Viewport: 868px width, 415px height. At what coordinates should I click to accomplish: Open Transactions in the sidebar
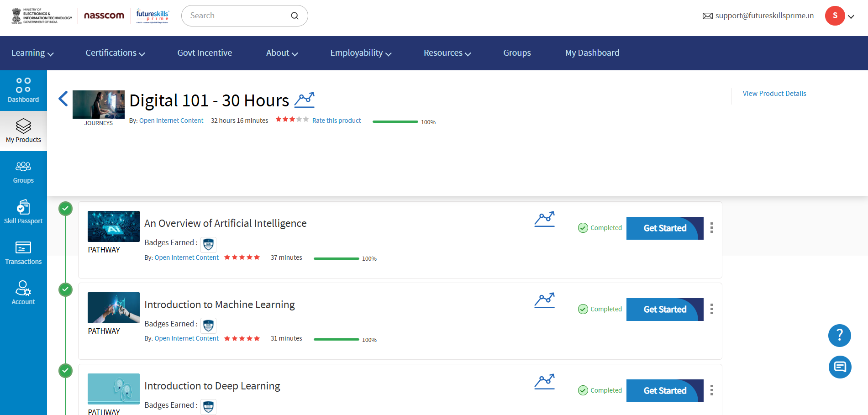point(23,252)
